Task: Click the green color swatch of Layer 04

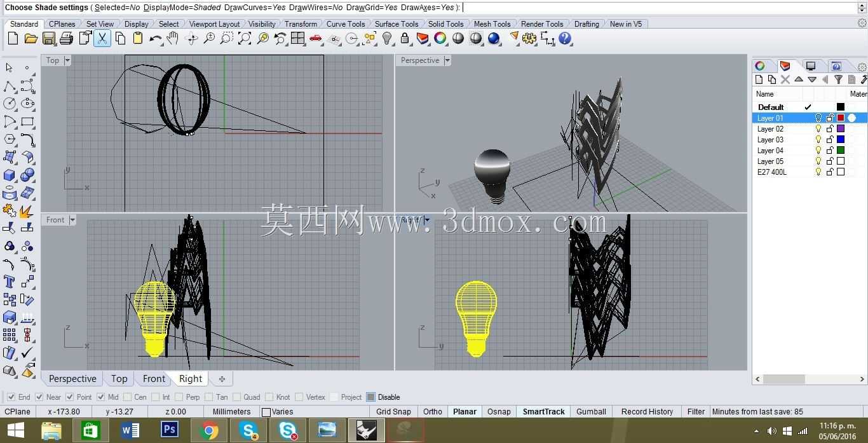Action: [x=841, y=151]
